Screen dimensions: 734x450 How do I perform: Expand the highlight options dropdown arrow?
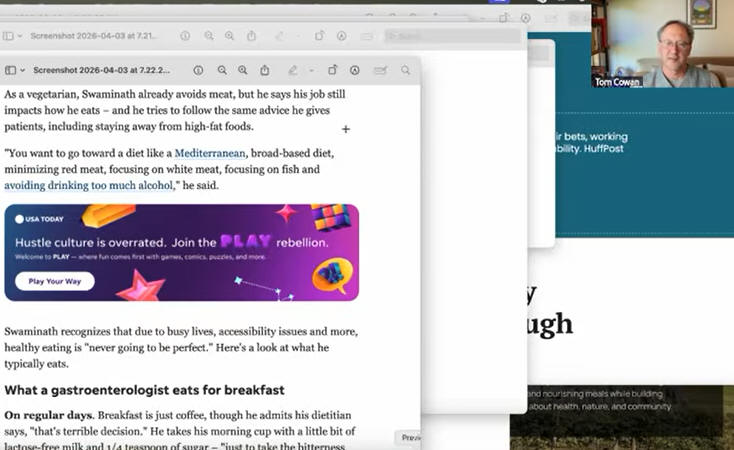[x=310, y=71]
